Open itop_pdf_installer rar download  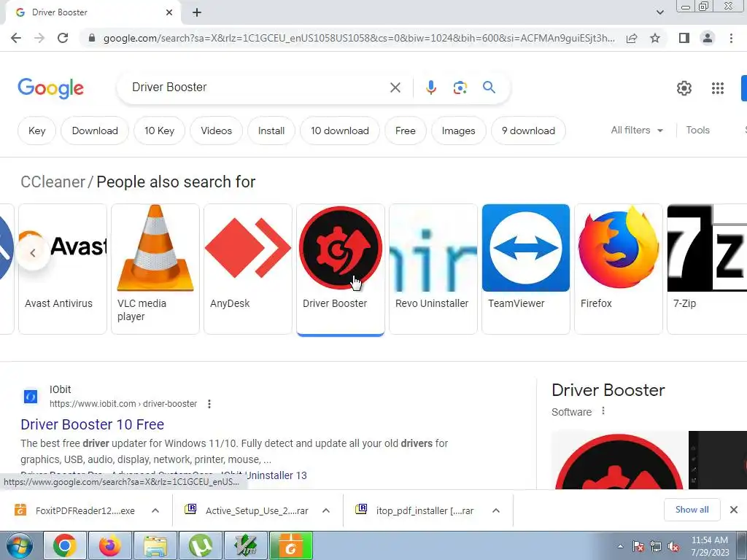(x=415, y=510)
